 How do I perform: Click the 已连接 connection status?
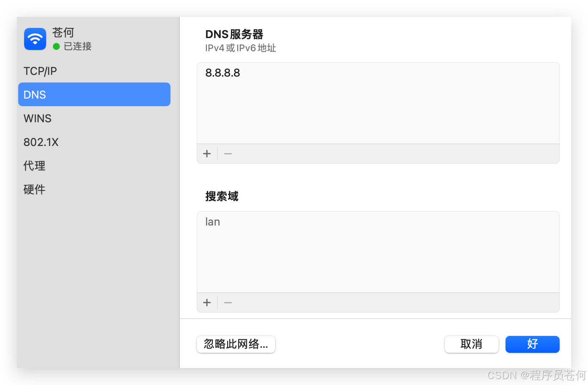tap(77, 46)
